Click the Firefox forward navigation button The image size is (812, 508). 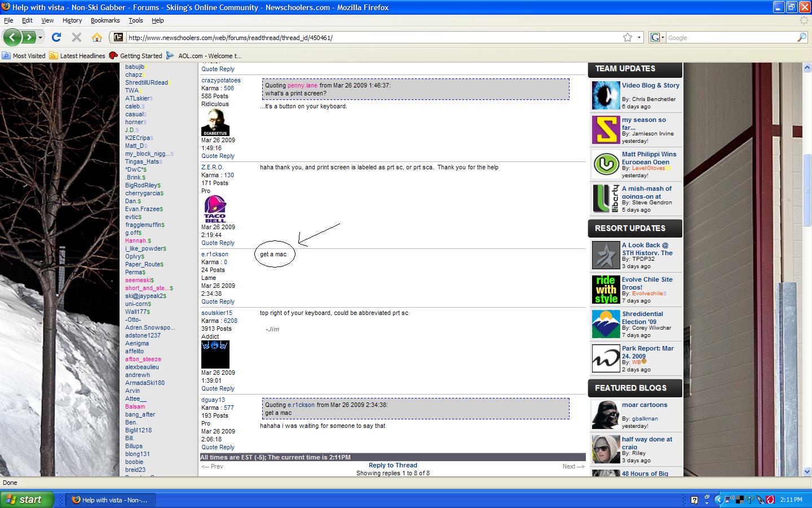pos(29,37)
